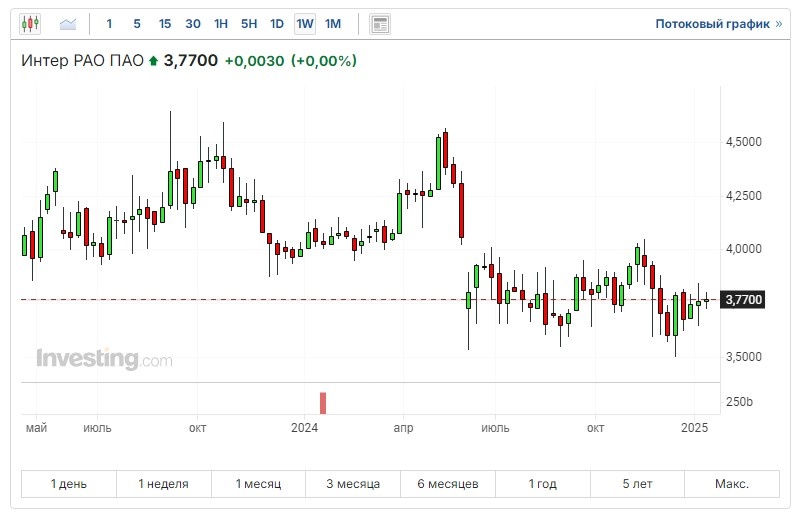Screen dimensions: 804x519
Task: Click the 4,5000 price axis label
Action: [x=743, y=142]
